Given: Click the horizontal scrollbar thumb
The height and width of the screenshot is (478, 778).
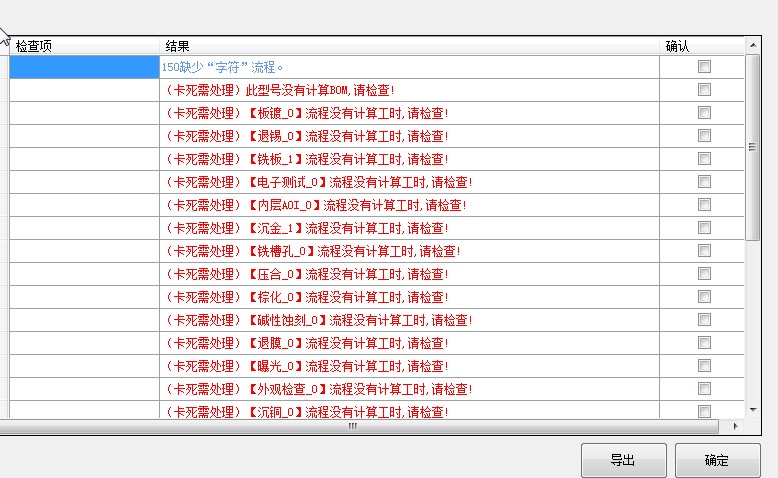Looking at the screenshot, I should click(x=353, y=426).
